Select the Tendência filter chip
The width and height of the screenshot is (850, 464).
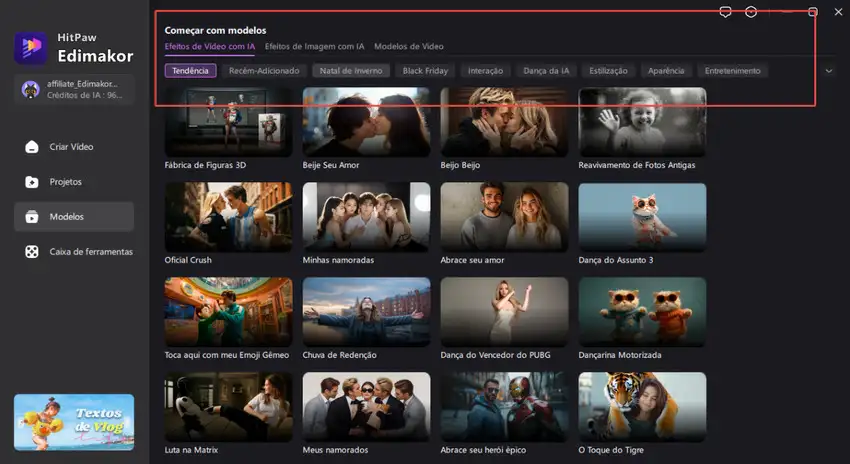tap(190, 71)
